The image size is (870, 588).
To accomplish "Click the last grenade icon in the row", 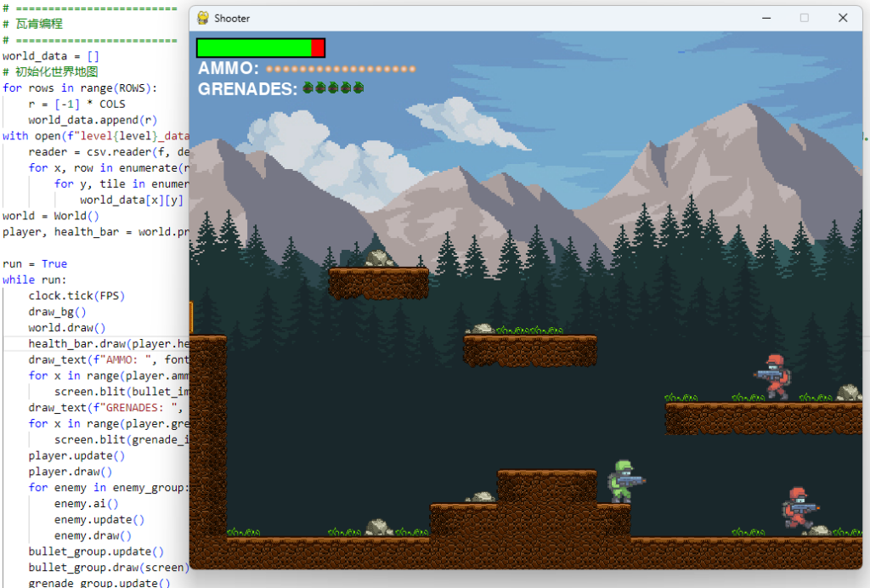I will click(x=359, y=88).
